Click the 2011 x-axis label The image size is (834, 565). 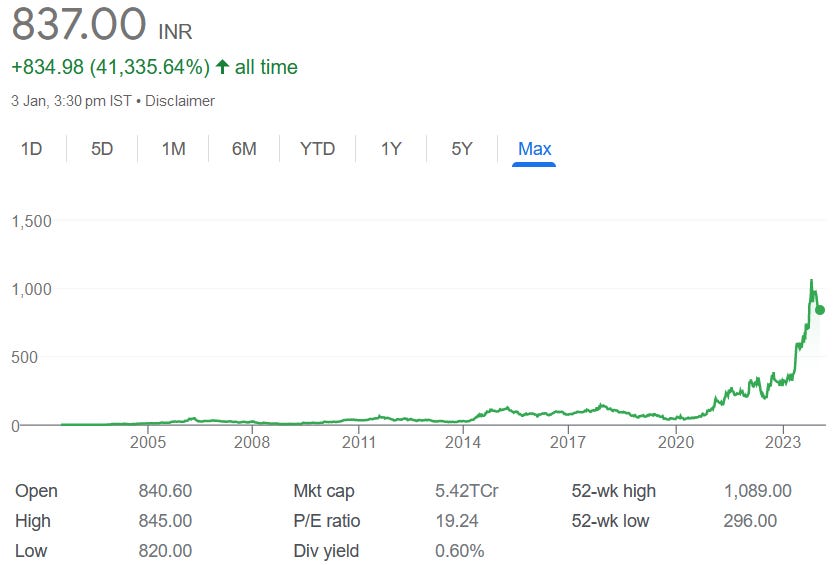click(x=358, y=442)
